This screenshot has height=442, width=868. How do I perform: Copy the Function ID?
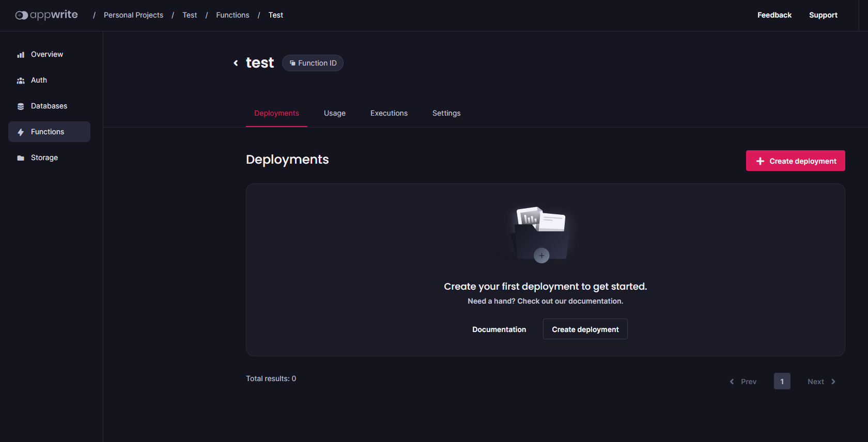click(313, 63)
